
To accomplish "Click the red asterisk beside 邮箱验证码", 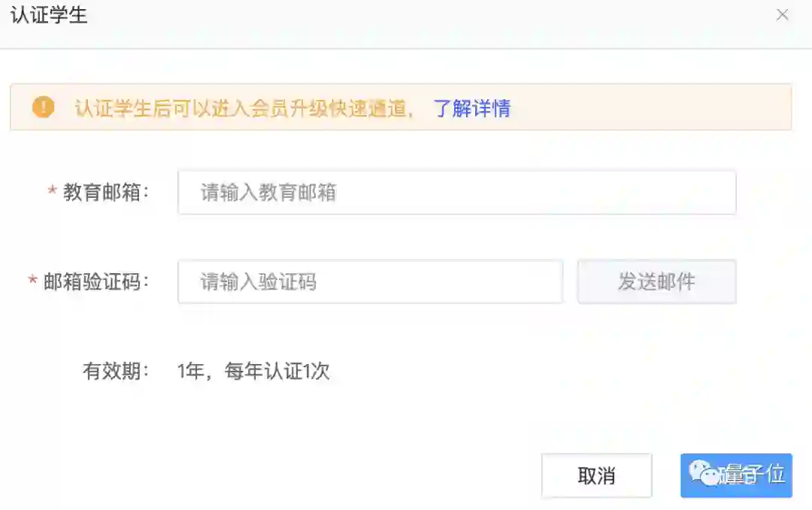I will pos(33,281).
